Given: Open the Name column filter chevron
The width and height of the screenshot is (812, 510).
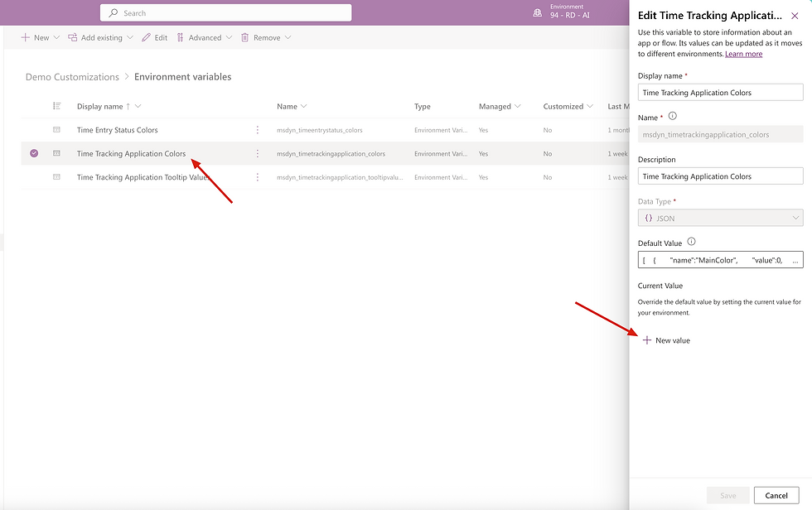Looking at the screenshot, I should (x=303, y=106).
